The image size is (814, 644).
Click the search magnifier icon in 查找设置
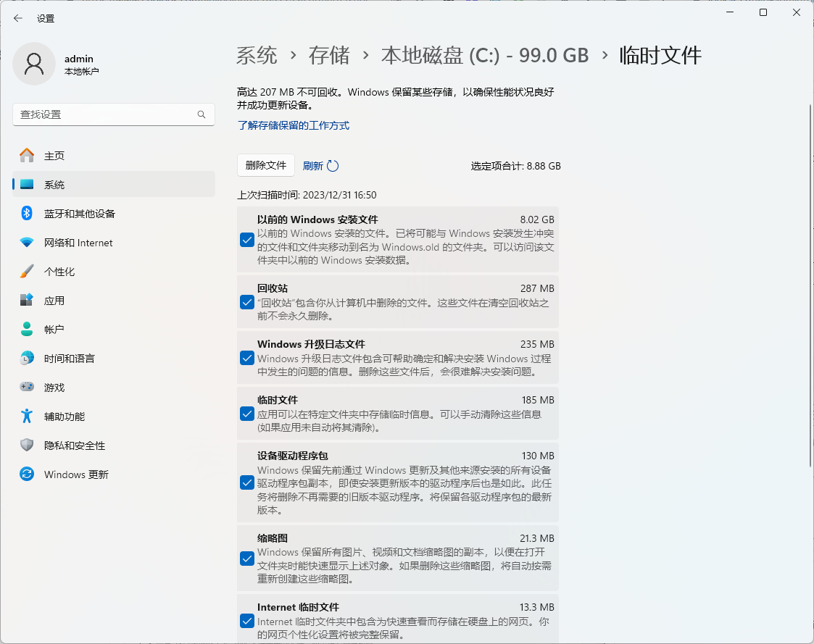tap(202, 114)
